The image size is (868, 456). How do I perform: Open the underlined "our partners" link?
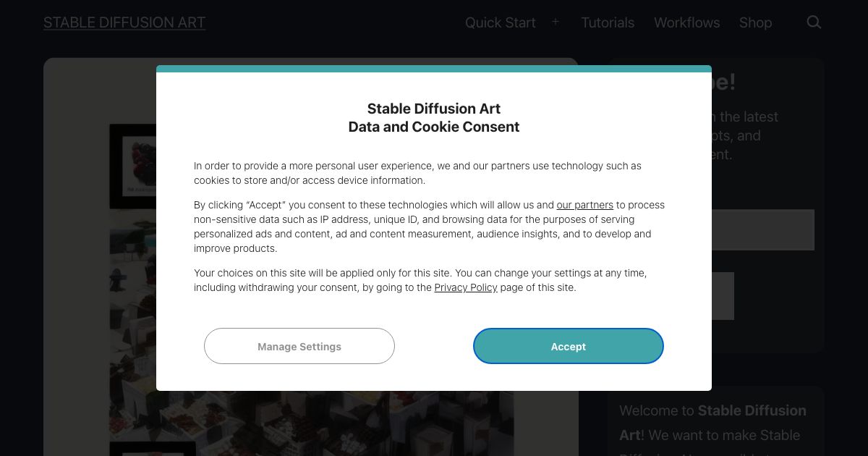coord(584,205)
